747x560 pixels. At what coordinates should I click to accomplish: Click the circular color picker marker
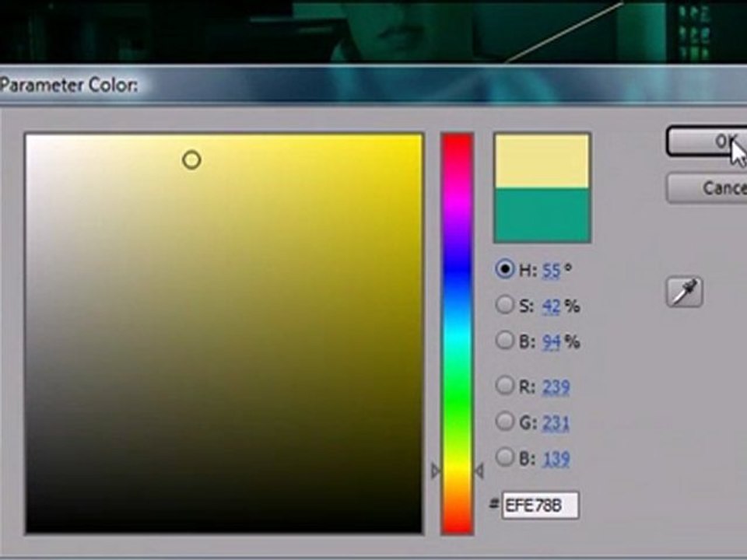coord(191,160)
